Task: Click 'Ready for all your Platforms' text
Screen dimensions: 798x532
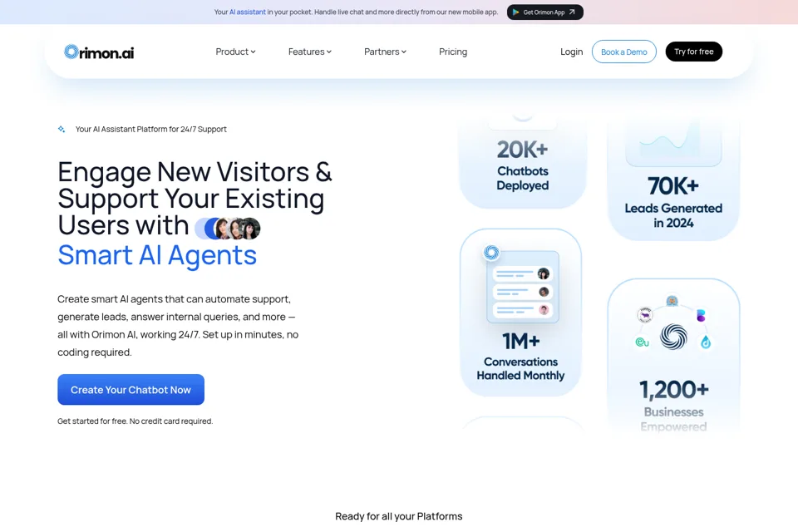Action: point(398,516)
